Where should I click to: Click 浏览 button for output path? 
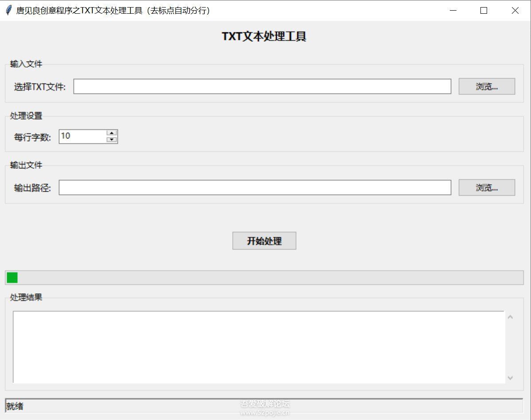coord(487,188)
